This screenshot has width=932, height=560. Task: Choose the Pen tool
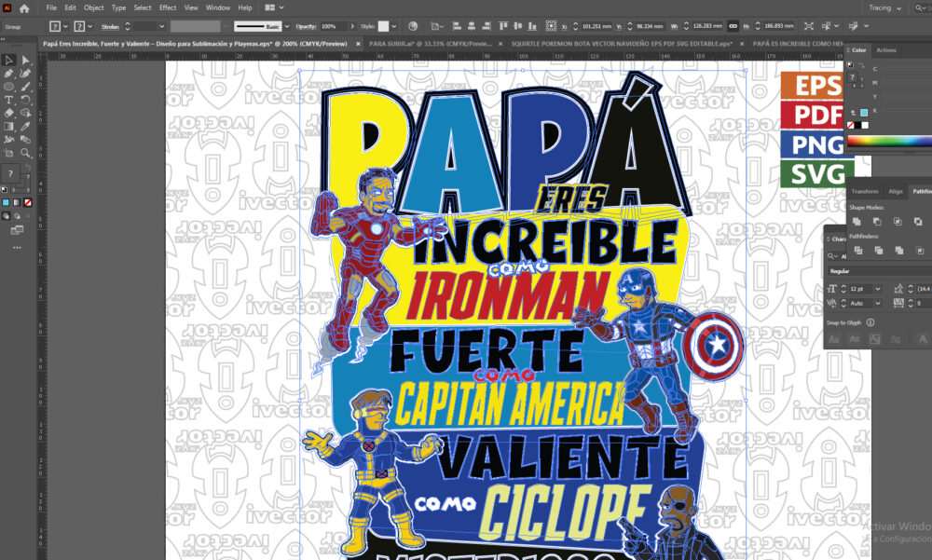(x=8, y=73)
